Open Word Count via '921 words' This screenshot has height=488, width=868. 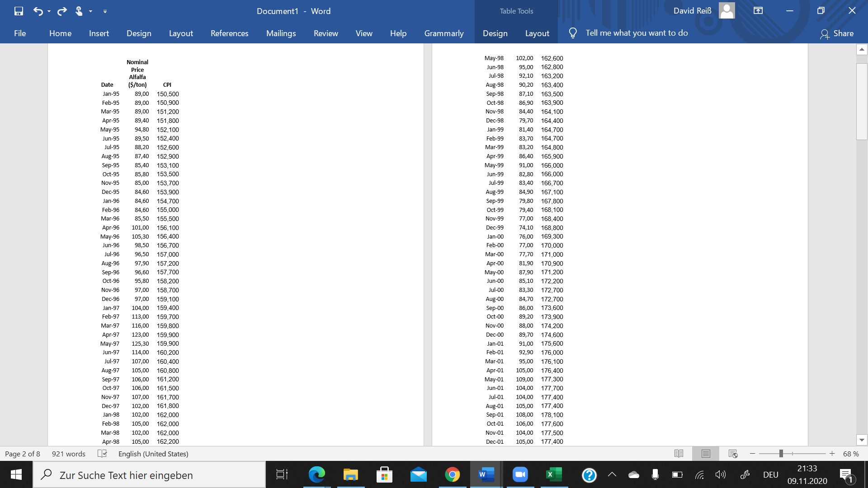(68, 454)
